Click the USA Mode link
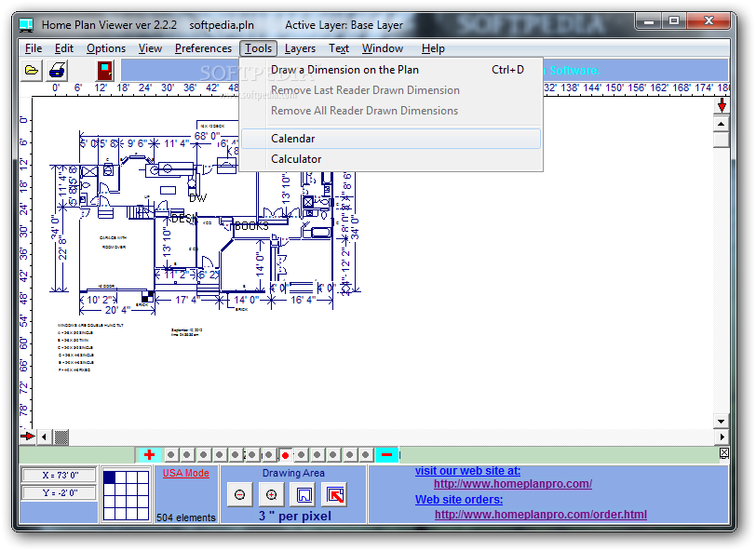This screenshot has width=756, height=551. point(185,473)
